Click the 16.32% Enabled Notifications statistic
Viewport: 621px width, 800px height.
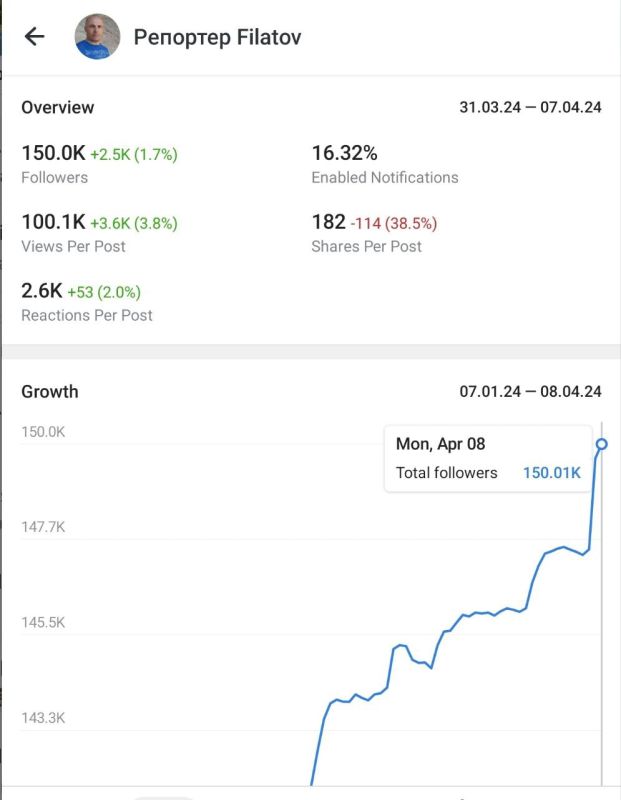pyautogui.click(x=344, y=154)
